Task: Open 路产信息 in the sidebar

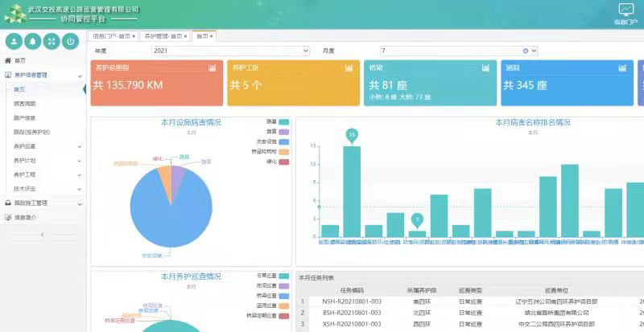Action: (x=25, y=117)
